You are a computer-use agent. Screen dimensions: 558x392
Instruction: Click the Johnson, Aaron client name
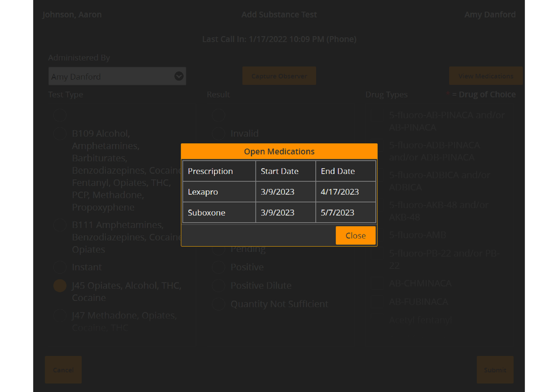point(72,15)
